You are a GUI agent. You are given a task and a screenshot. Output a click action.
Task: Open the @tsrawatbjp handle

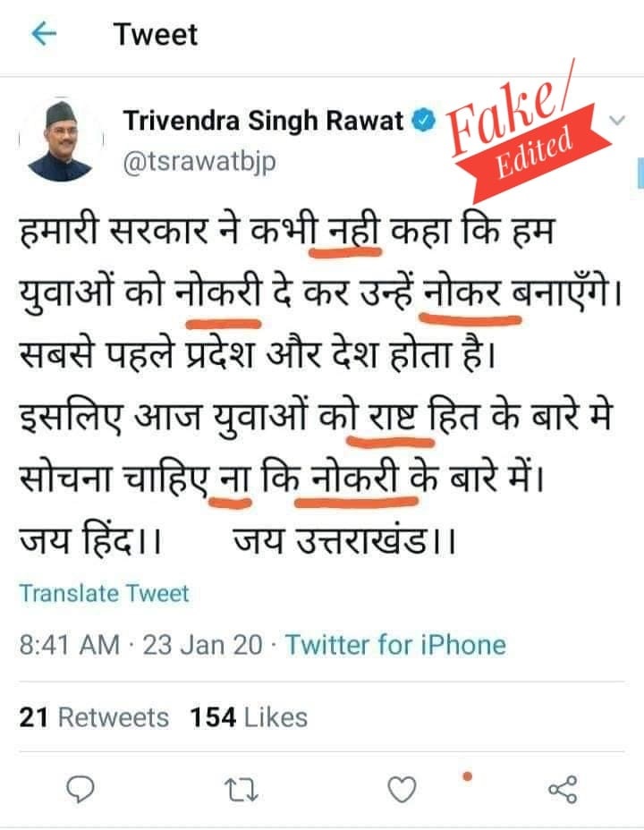199,162
